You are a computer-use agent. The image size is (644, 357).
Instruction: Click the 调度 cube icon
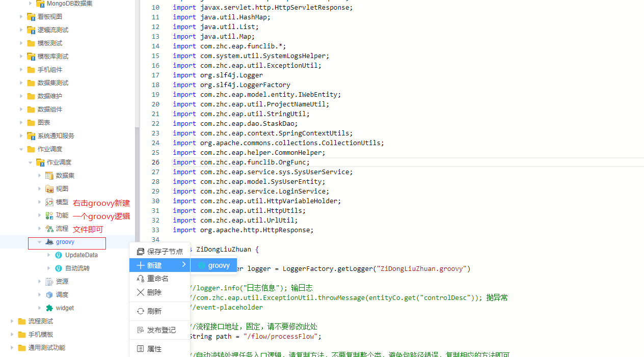coord(49,295)
